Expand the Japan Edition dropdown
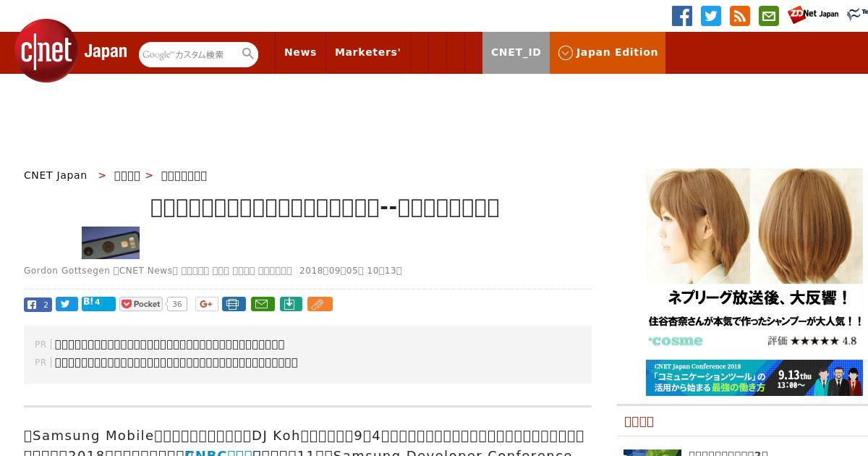Viewport: 868px width, 456px height. (x=608, y=52)
